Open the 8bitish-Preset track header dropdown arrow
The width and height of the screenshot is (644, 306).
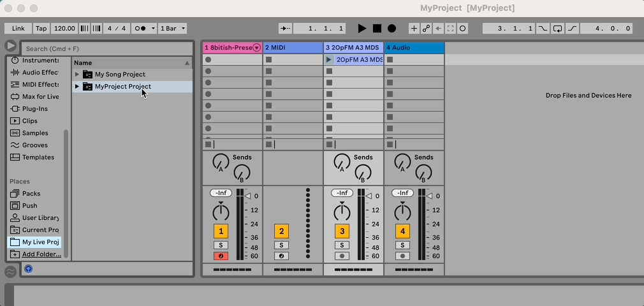[257, 48]
